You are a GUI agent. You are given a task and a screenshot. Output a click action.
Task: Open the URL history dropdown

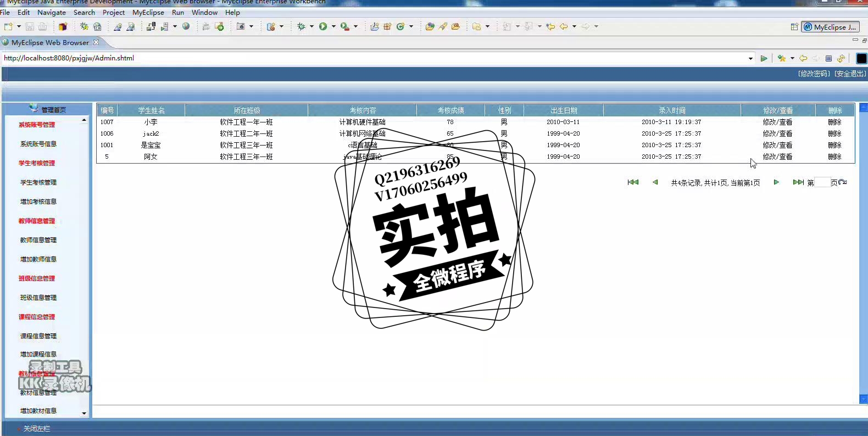750,58
